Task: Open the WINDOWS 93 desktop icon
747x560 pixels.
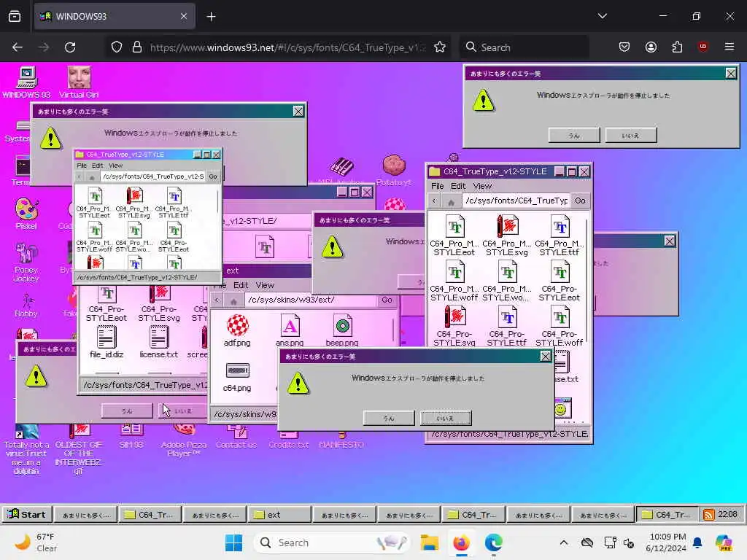Action: click(26, 82)
